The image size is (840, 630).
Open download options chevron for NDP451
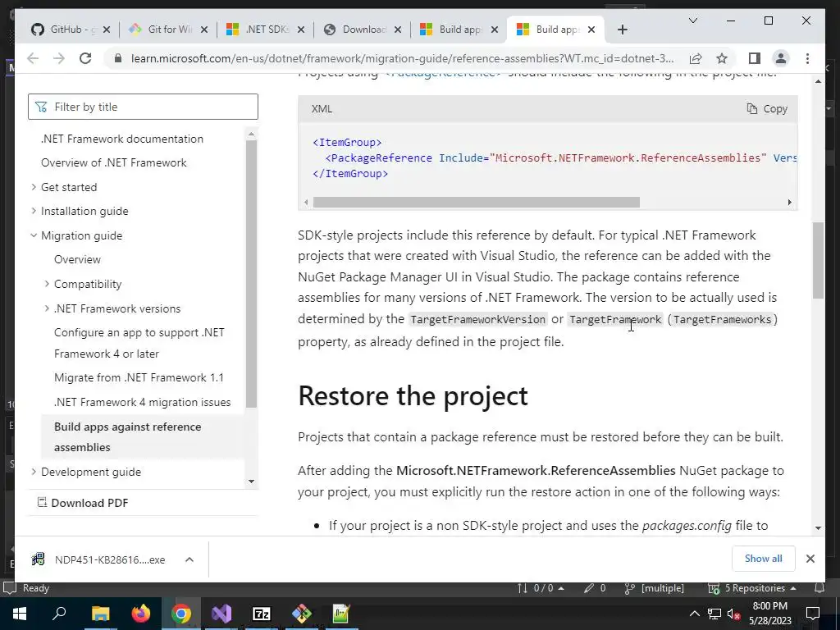189,559
